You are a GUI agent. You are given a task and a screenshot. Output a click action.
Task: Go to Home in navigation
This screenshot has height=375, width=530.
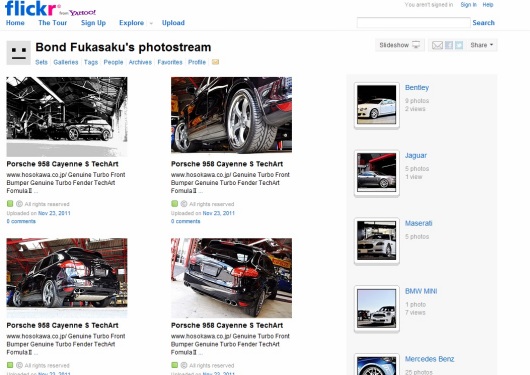point(15,23)
